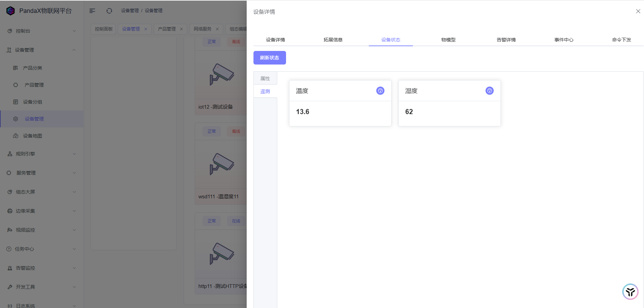Collapse the 设备管理 sidebar group
This screenshot has width=644, height=308.
point(41,50)
